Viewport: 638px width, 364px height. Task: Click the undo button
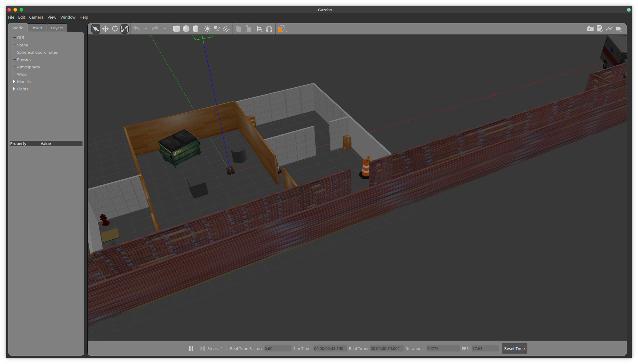point(137,29)
